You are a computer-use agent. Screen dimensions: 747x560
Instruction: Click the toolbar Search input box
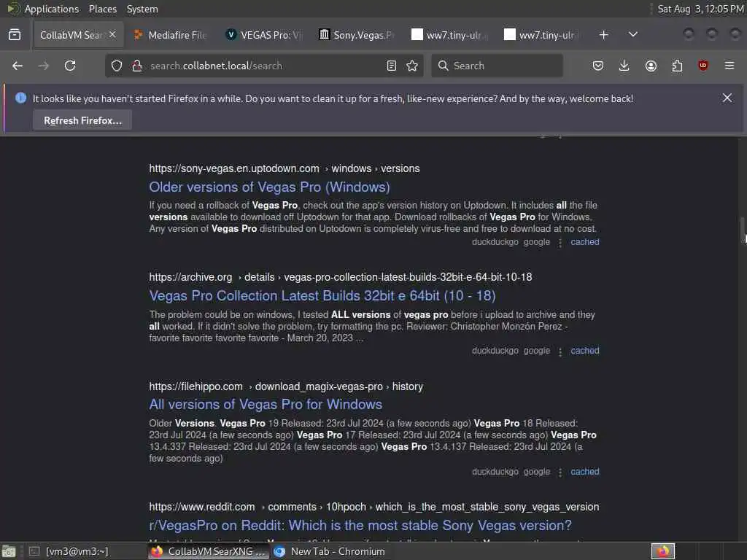(497, 66)
